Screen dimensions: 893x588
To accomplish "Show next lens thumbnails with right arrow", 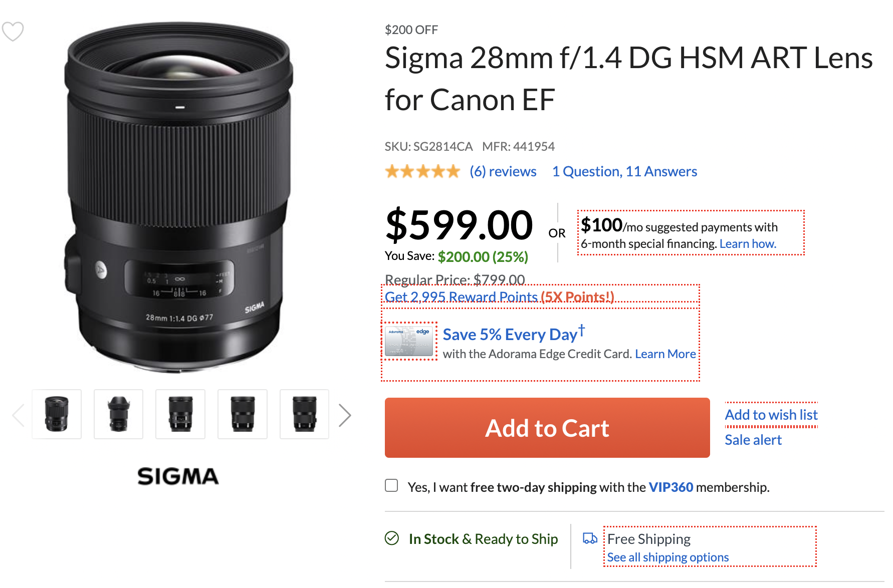I will (344, 415).
